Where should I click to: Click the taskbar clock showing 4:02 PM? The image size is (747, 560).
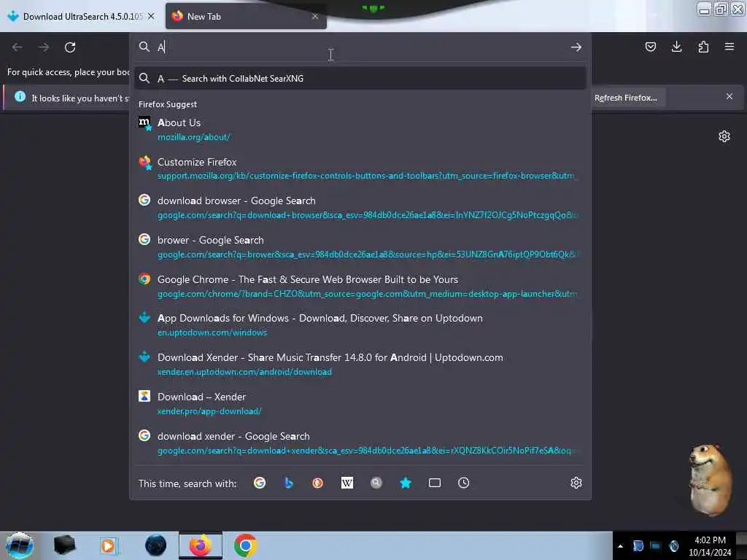click(710, 546)
